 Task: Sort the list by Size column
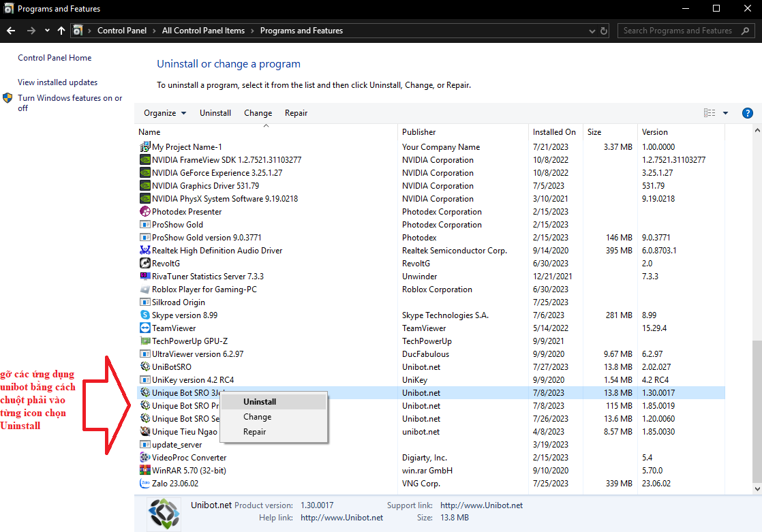(x=610, y=132)
